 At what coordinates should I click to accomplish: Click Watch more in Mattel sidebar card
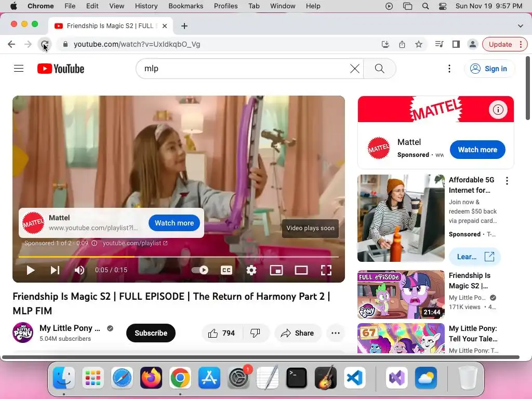tap(477, 150)
